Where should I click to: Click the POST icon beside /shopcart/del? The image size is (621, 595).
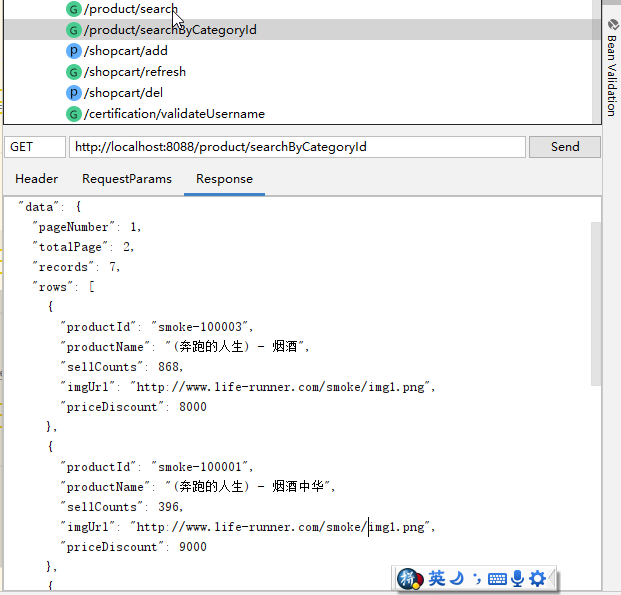[73, 93]
